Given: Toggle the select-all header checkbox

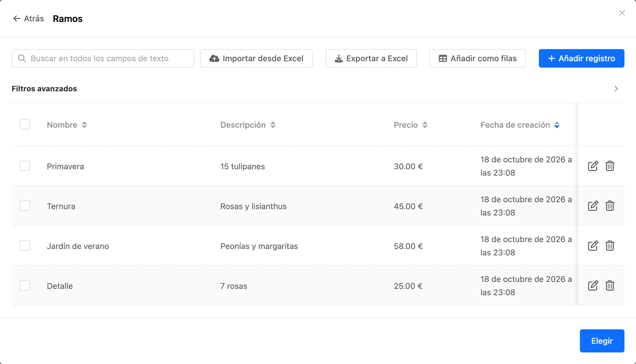Looking at the screenshot, I should [25, 124].
